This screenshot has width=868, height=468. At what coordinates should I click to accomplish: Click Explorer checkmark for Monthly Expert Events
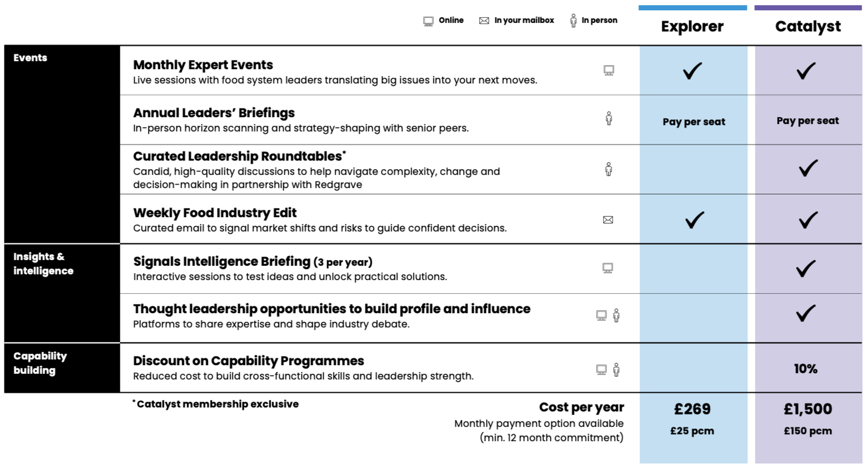pyautogui.click(x=693, y=71)
